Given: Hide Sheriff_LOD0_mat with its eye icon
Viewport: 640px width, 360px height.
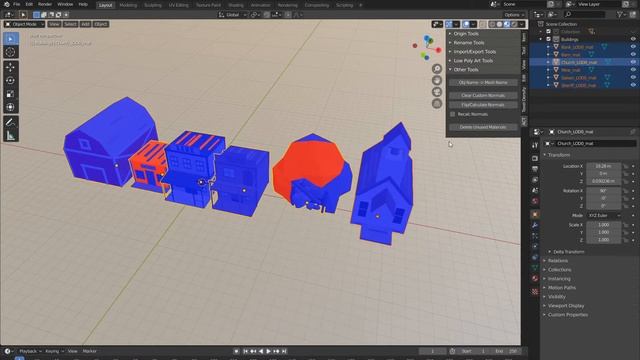Looking at the screenshot, I should tap(633, 85).
